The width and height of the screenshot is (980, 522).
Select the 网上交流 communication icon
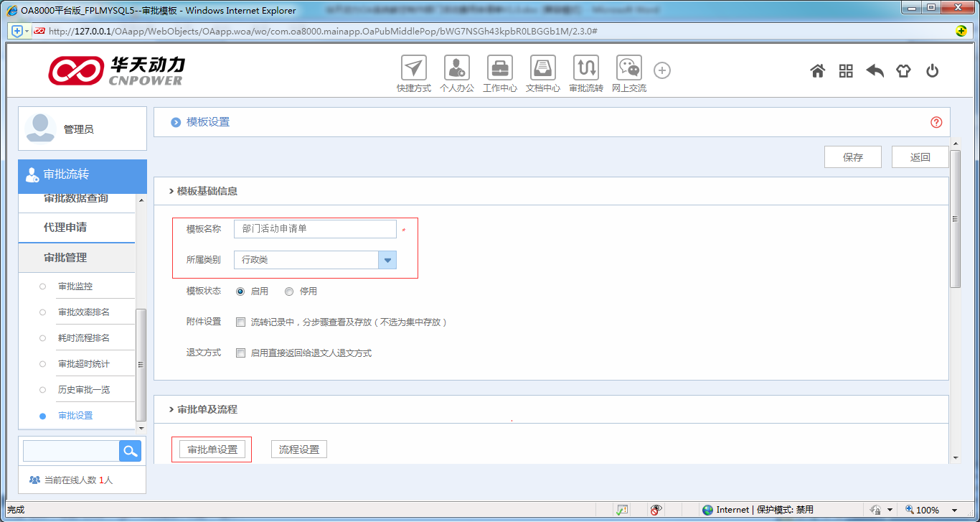(x=628, y=68)
